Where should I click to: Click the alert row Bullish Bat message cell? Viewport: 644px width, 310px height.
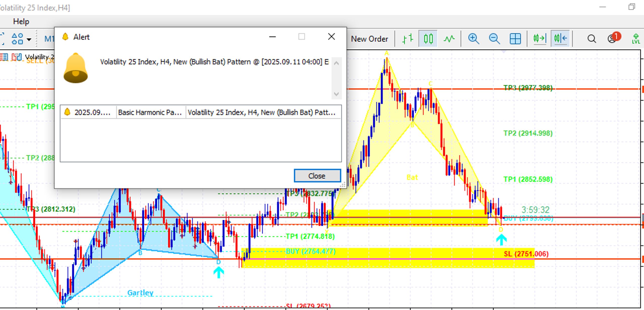point(263,112)
